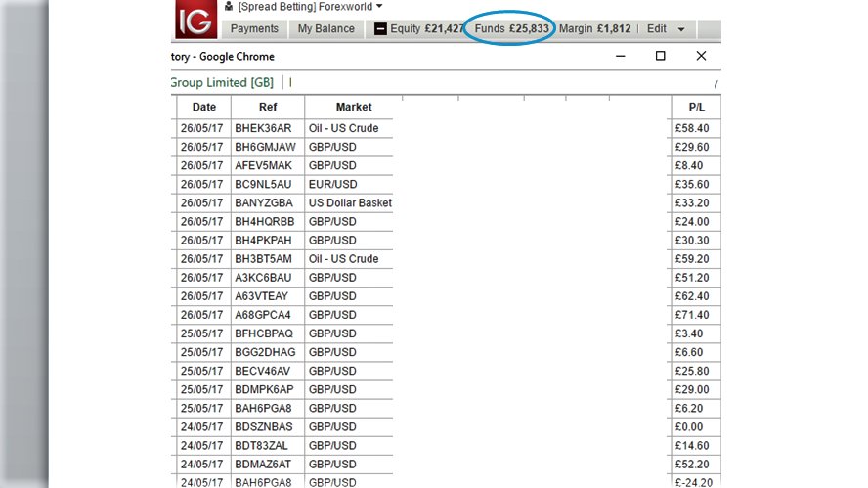Click the £58.40 P/L value
This screenshot has height=488, width=868.
[692, 128]
